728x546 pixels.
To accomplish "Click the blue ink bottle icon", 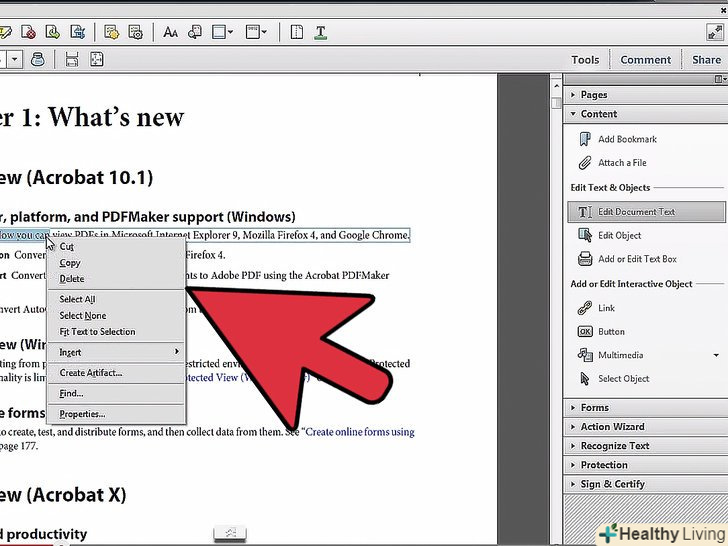I will coord(38,59).
